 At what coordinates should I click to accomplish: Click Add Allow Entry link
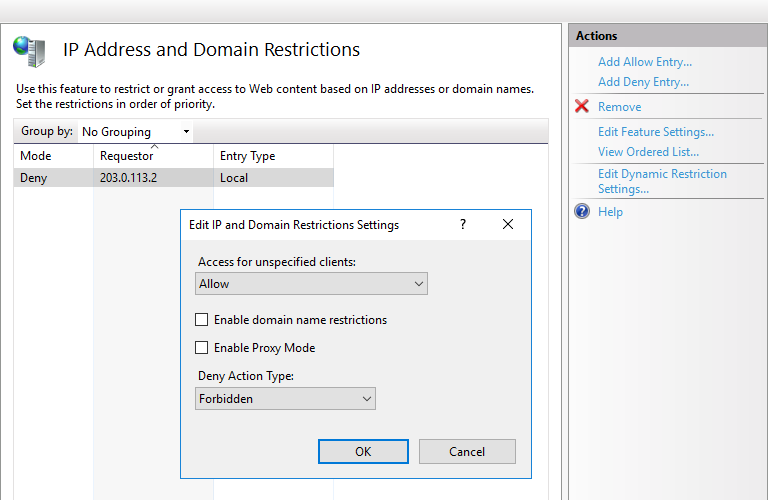[644, 62]
